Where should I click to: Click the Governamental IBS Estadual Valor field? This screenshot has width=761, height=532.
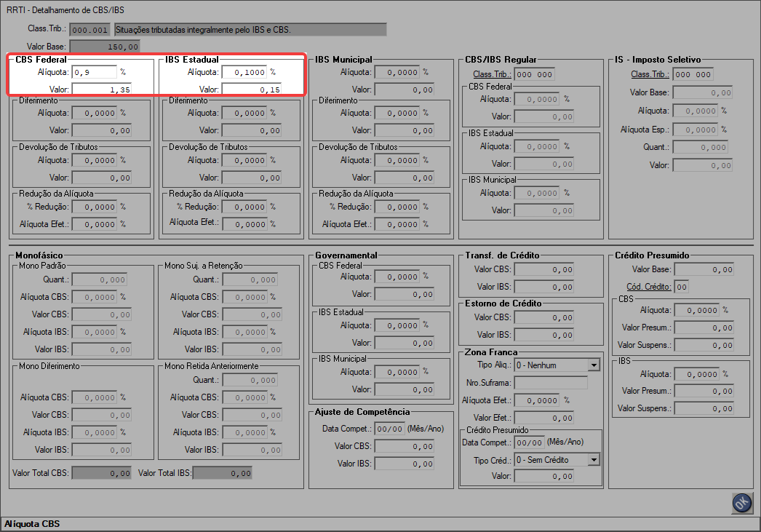[405, 343]
